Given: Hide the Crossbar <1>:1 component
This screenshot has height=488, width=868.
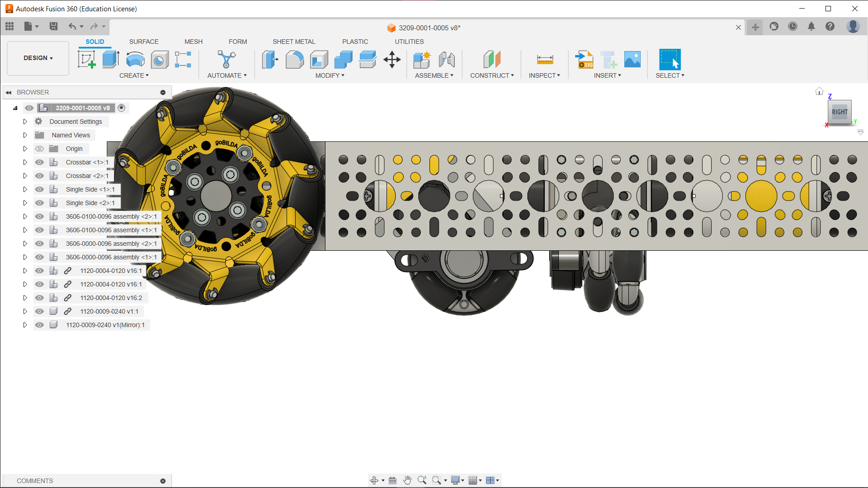Looking at the screenshot, I should (39, 162).
